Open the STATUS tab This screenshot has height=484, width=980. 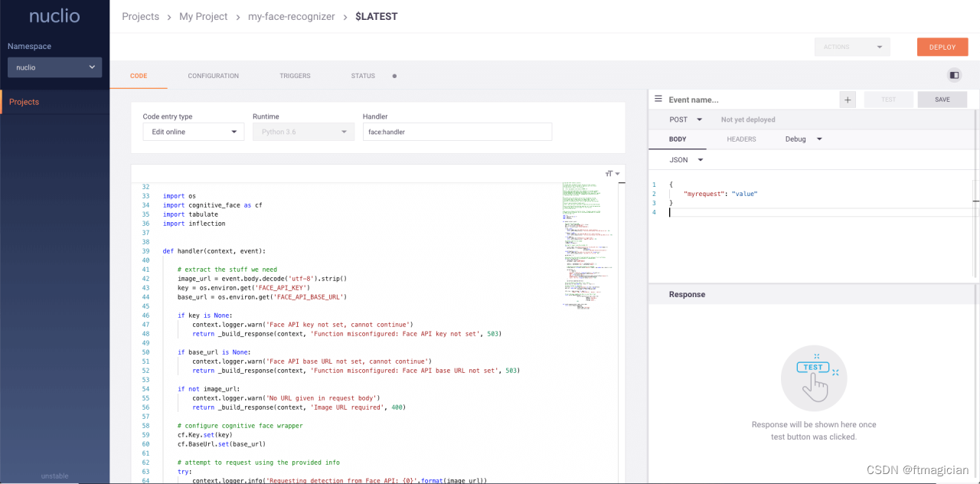tap(363, 76)
